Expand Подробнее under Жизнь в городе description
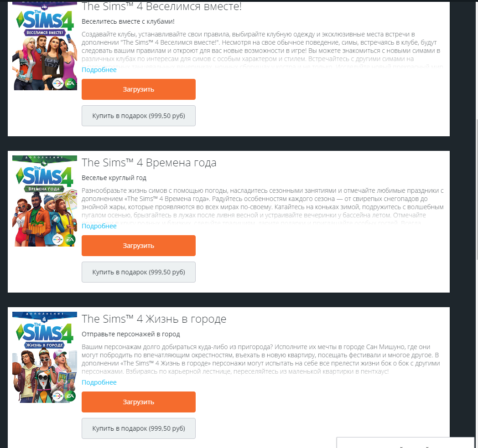Viewport: 478px width, 448px height. [x=99, y=382]
